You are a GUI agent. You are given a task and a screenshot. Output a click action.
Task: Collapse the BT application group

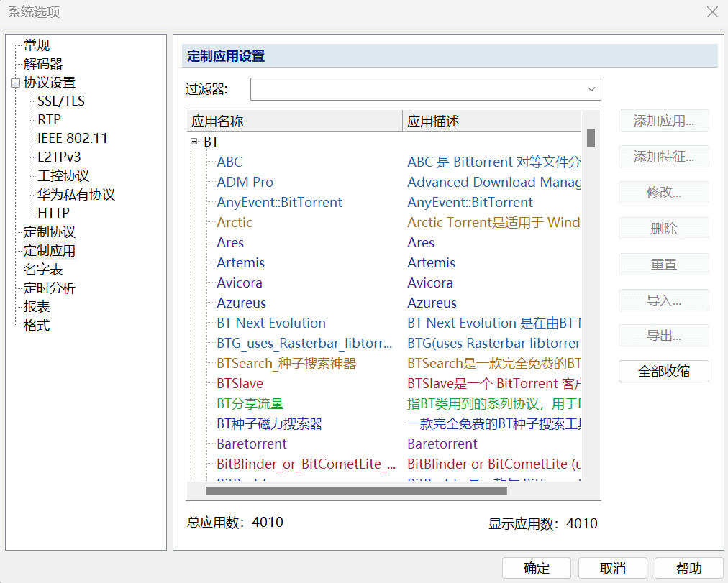[194, 142]
